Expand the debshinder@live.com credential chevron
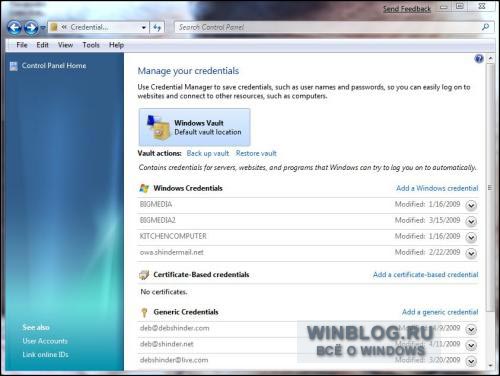Image resolution: width=500 pixels, height=376 pixels. 471,361
